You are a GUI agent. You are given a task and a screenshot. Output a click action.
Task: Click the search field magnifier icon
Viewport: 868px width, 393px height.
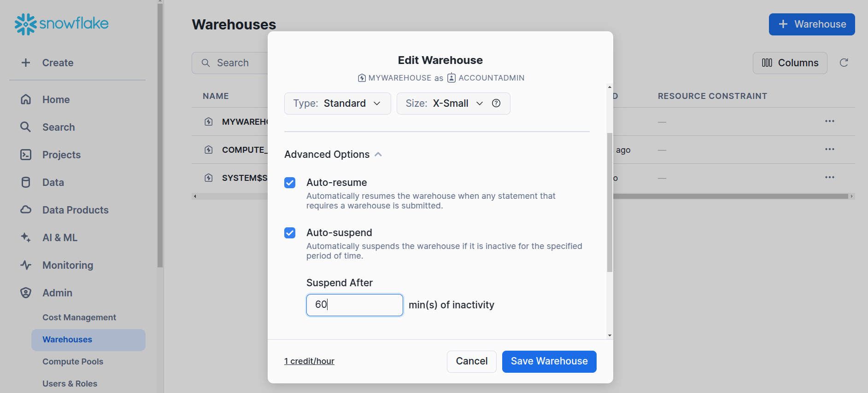(206, 63)
